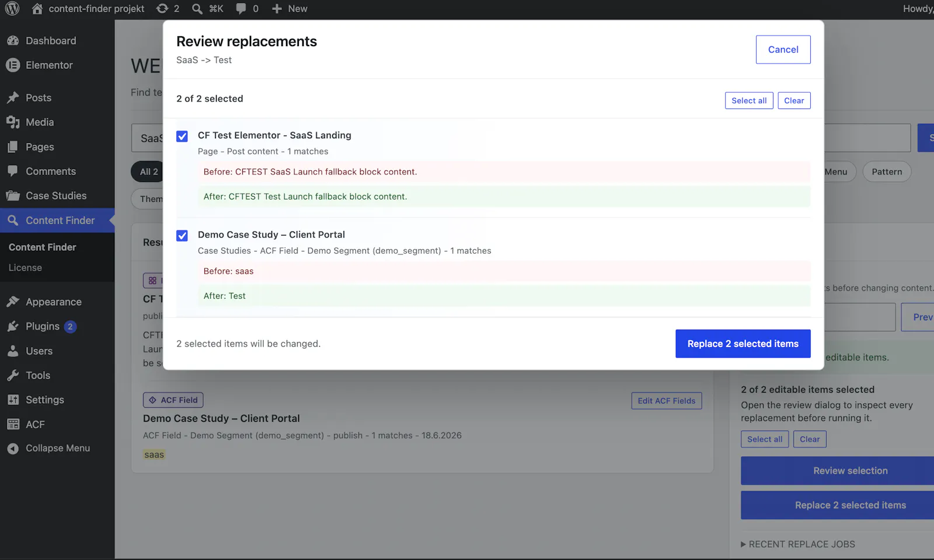Open the updates indicator showing 2
The image size is (934, 560).
click(168, 8)
